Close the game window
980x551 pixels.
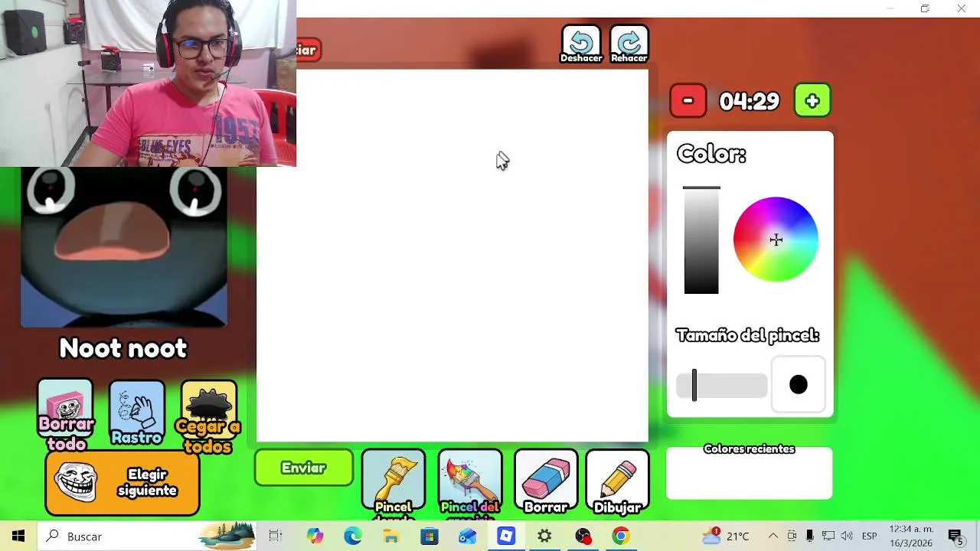click(962, 8)
